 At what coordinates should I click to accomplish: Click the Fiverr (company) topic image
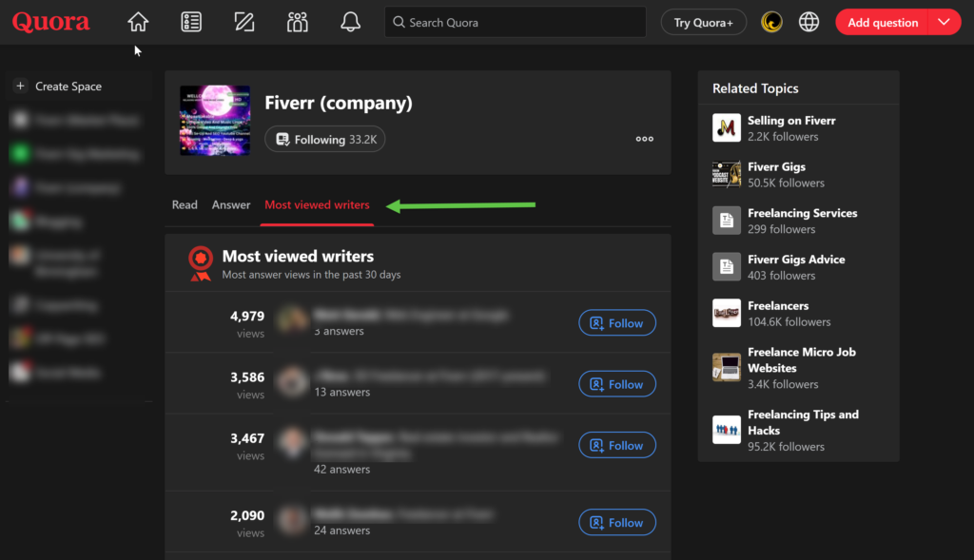215,121
